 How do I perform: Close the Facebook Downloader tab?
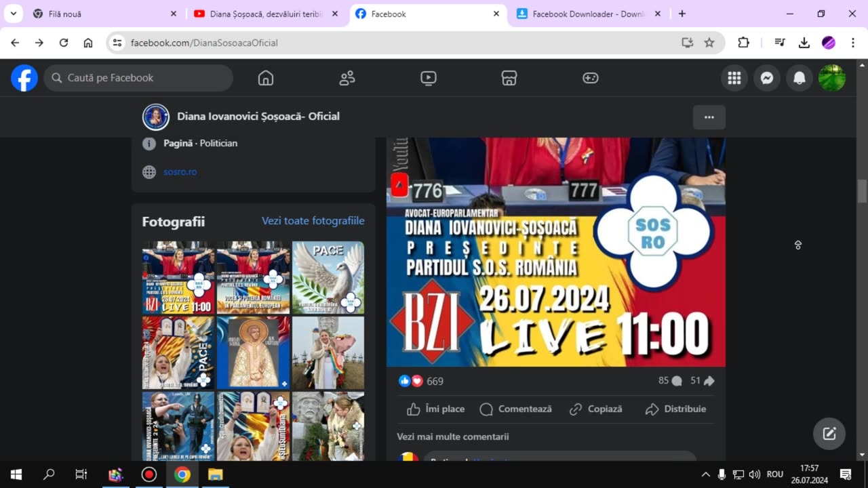click(657, 14)
